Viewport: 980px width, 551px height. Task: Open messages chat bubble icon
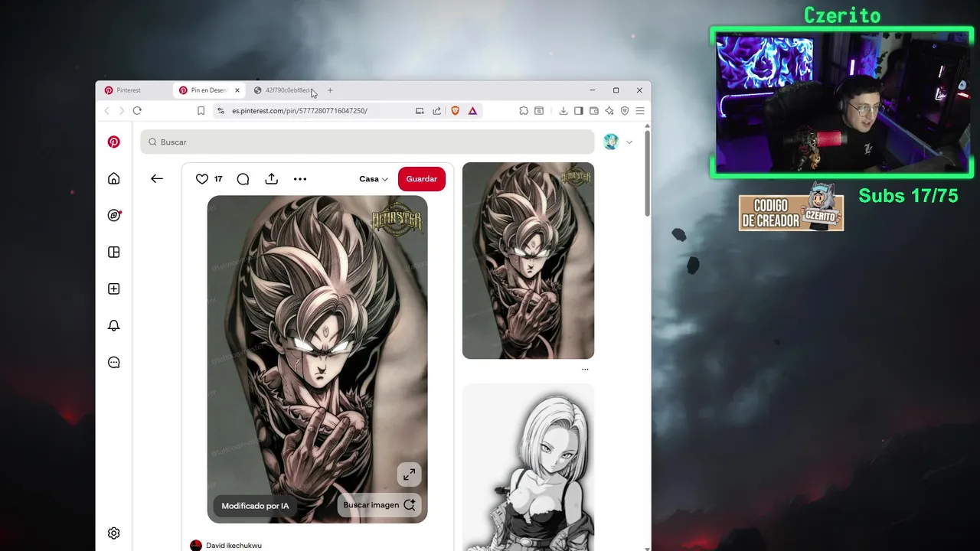[x=113, y=362]
